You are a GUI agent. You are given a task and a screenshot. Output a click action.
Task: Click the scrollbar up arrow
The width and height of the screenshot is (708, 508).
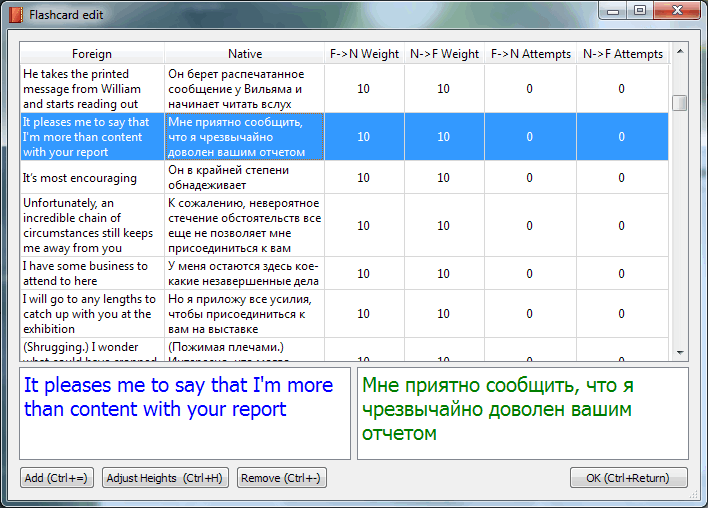tap(680, 51)
